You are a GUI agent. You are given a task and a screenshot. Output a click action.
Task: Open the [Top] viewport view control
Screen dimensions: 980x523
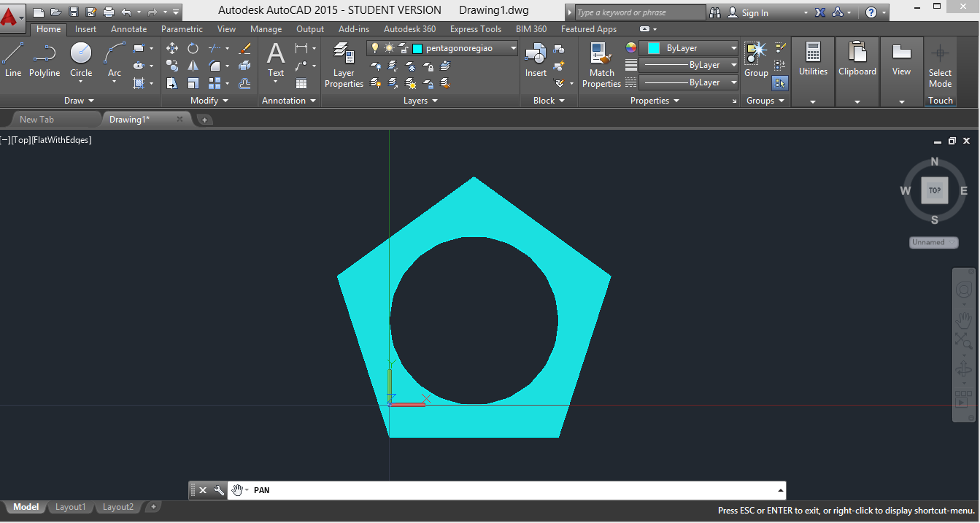(x=20, y=140)
